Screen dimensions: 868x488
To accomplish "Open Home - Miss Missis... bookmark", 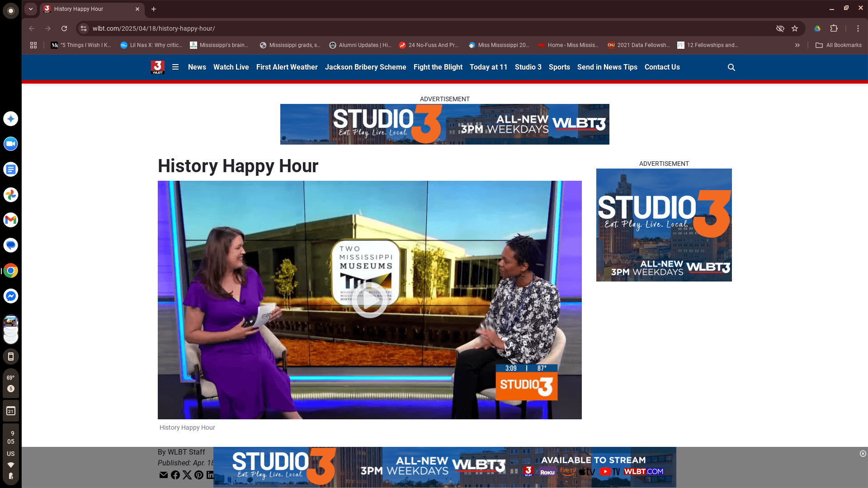I will [x=568, y=45].
